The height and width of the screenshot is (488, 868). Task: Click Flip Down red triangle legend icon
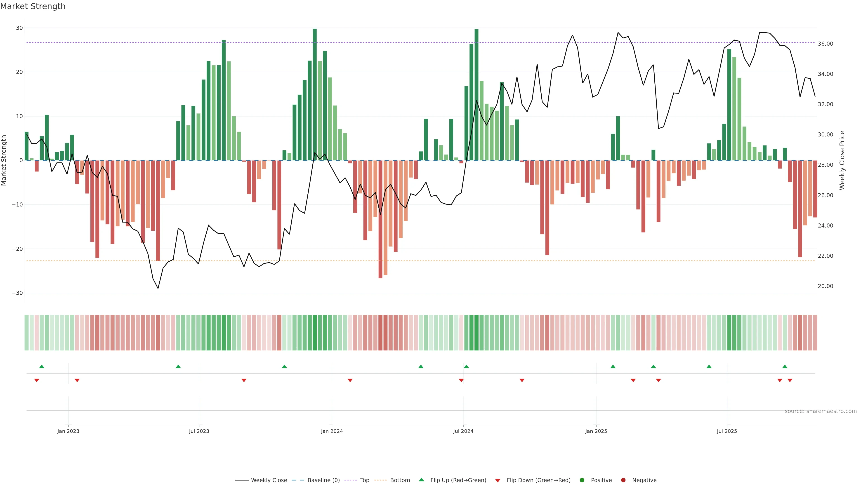[498, 480]
